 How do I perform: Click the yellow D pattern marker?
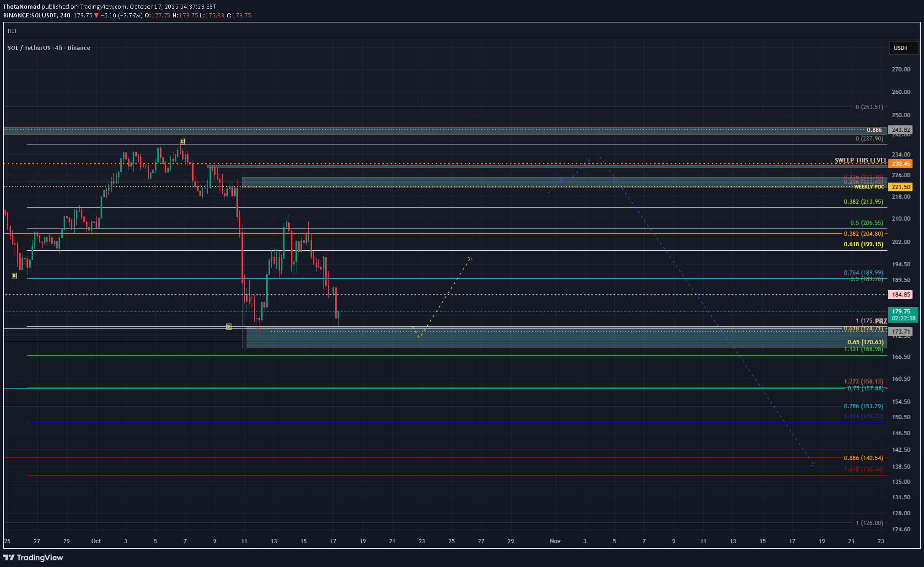(229, 326)
